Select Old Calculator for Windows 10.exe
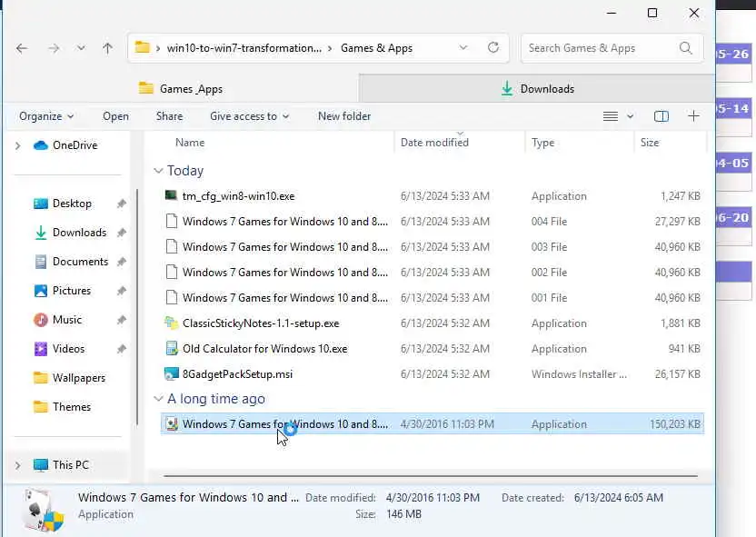 pyautogui.click(x=432, y=349)
